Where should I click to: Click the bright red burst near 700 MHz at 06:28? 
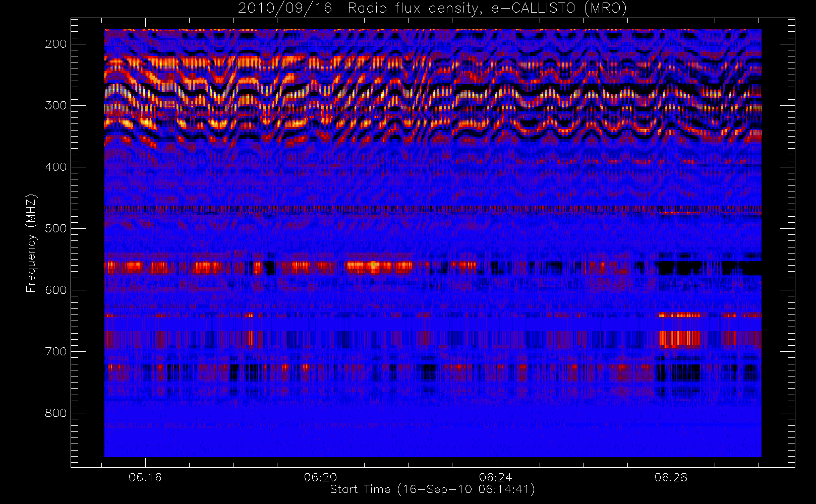click(x=680, y=339)
